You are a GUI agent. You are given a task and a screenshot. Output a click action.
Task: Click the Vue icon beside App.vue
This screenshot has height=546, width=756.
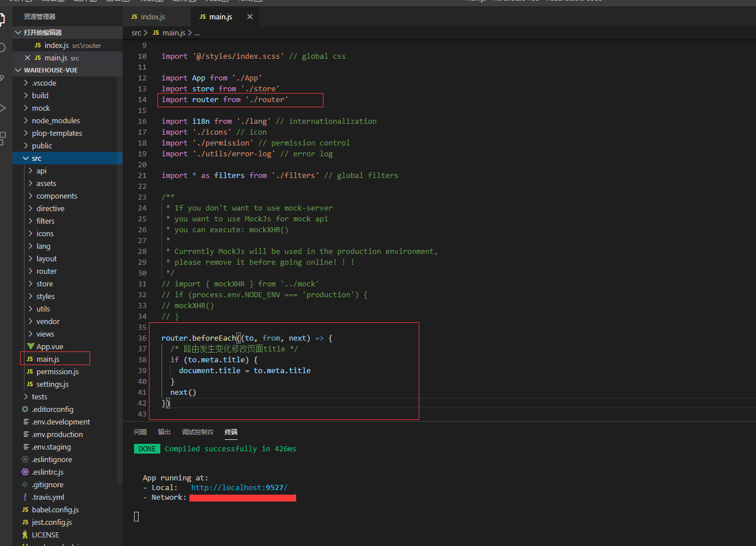[31, 346]
